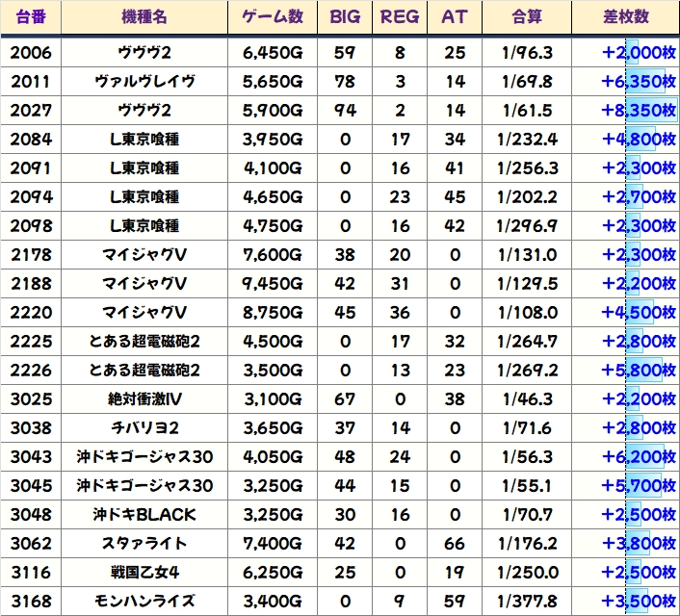680x616 pixels.
Task: Click the ヴァルヴレイヴ machine name
Action: pyautogui.click(x=144, y=81)
